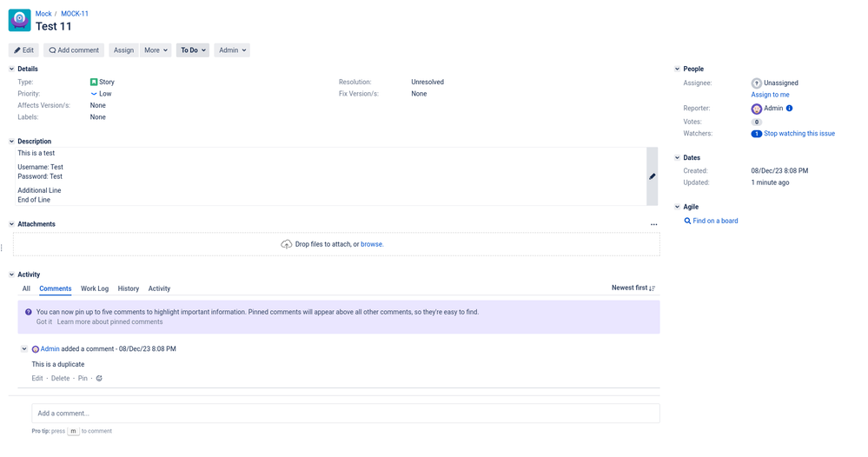The width and height of the screenshot is (868, 457).
Task: Click the add reaction emoji icon on comment
Action: (99, 379)
